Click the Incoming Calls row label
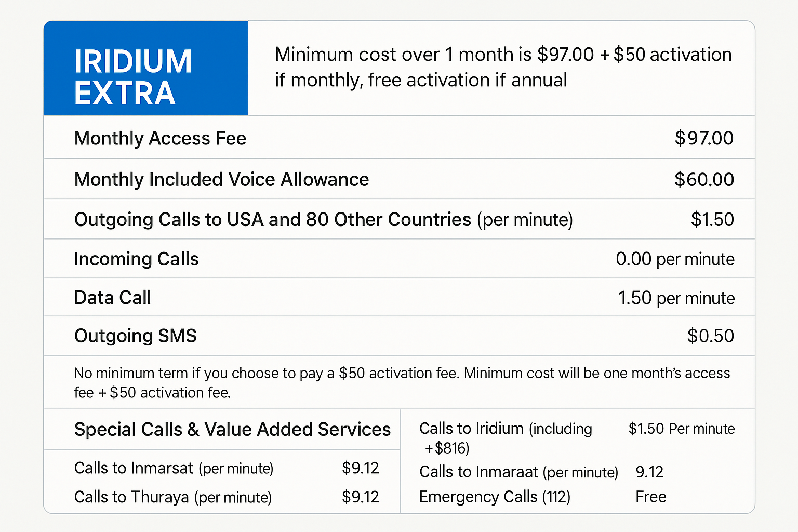The width and height of the screenshot is (798, 532). [136, 259]
